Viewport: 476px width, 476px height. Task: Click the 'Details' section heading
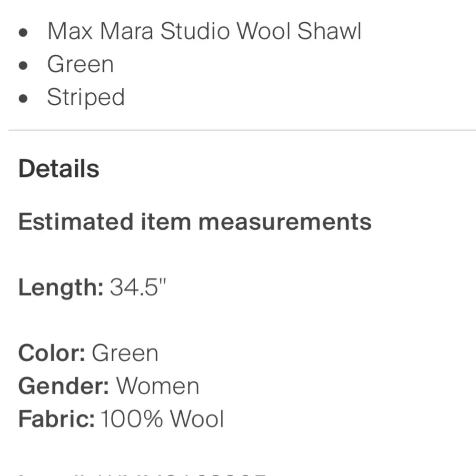click(59, 169)
